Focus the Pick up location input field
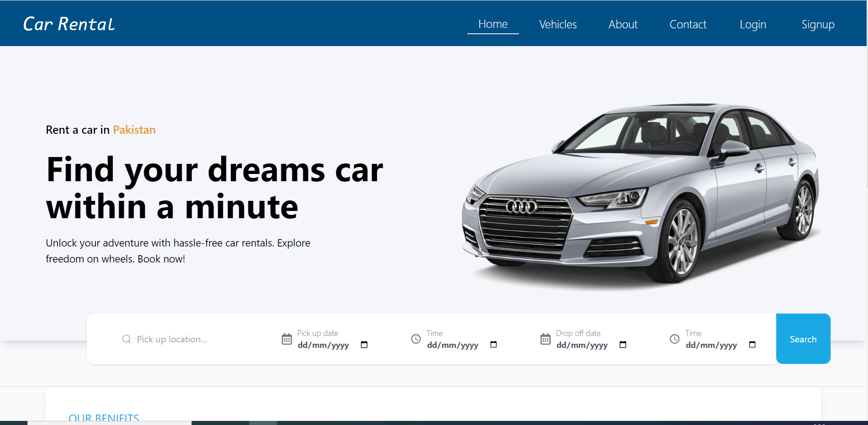 coord(192,339)
